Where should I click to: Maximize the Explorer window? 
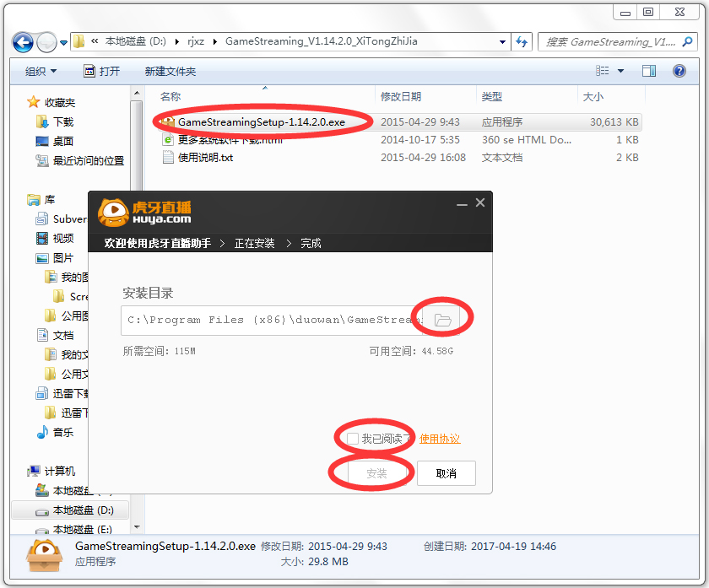tap(648, 12)
